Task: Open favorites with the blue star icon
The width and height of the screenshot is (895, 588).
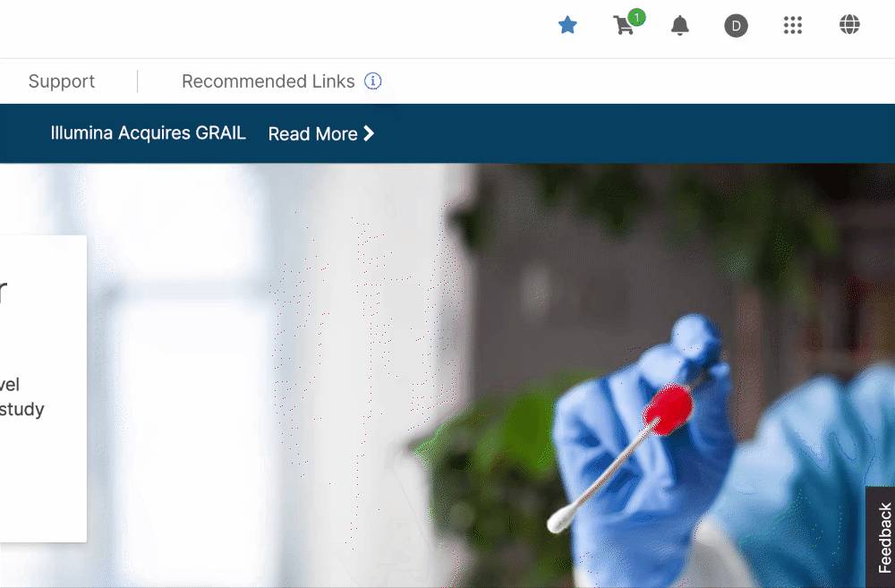Action: click(x=567, y=25)
